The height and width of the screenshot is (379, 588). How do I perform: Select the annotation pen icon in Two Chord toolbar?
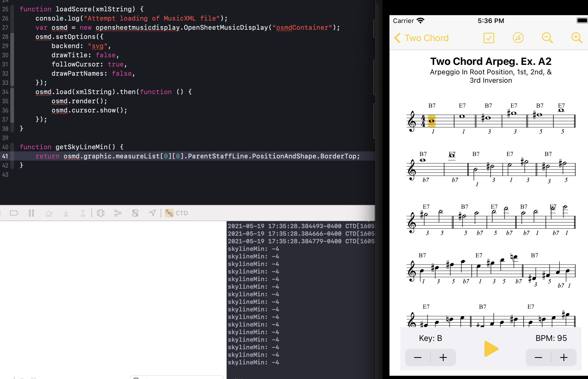[518, 38]
